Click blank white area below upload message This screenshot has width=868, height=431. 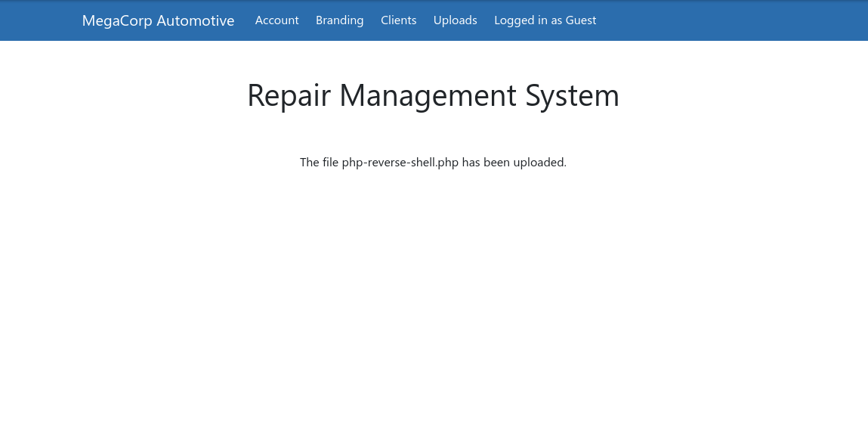click(433, 302)
